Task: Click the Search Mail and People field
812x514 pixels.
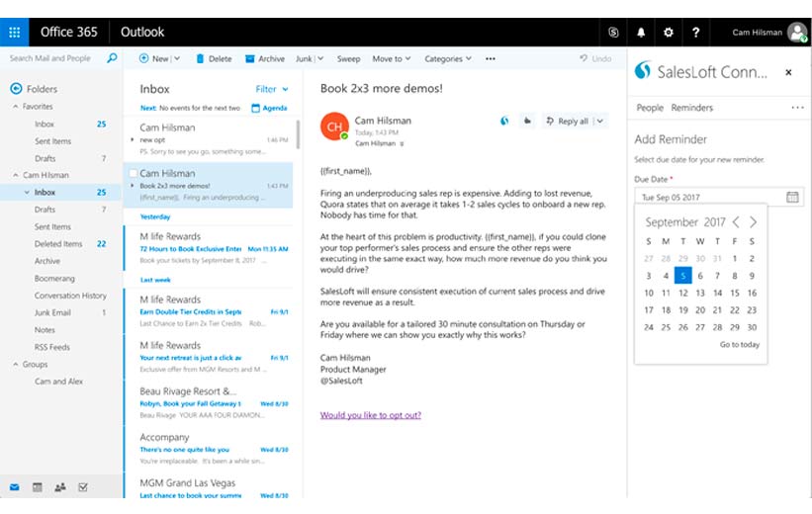Action: click(x=50, y=58)
